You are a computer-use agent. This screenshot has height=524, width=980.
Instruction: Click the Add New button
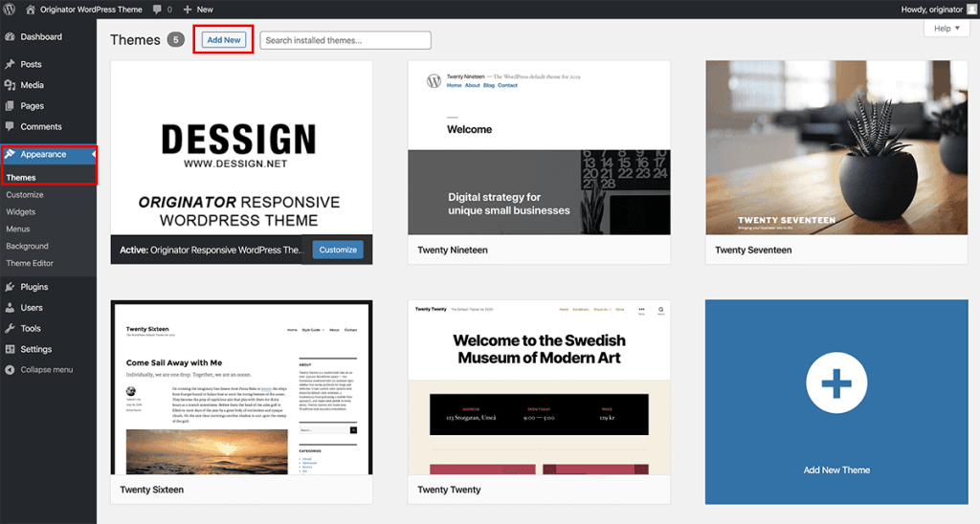pyautogui.click(x=224, y=40)
